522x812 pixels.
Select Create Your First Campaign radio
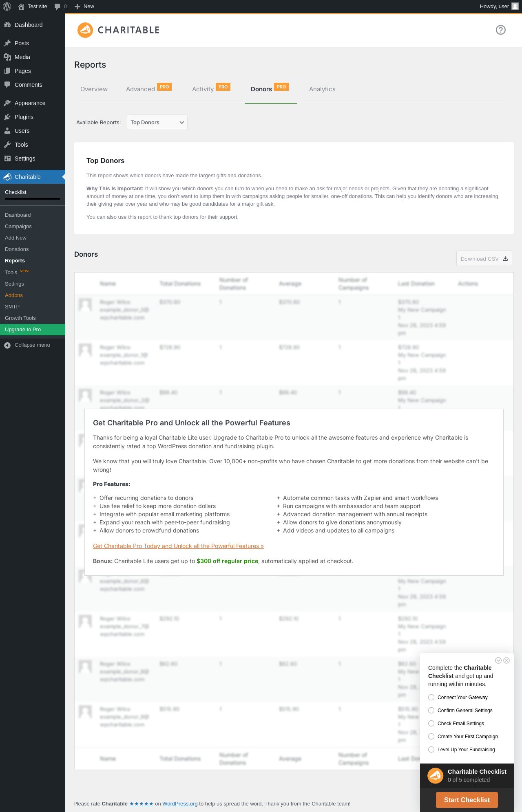pos(431,737)
